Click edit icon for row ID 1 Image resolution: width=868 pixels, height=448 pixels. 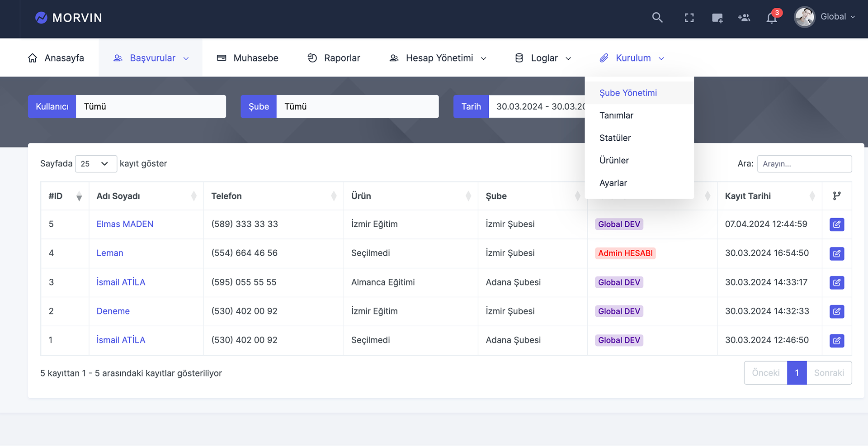pos(837,340)
